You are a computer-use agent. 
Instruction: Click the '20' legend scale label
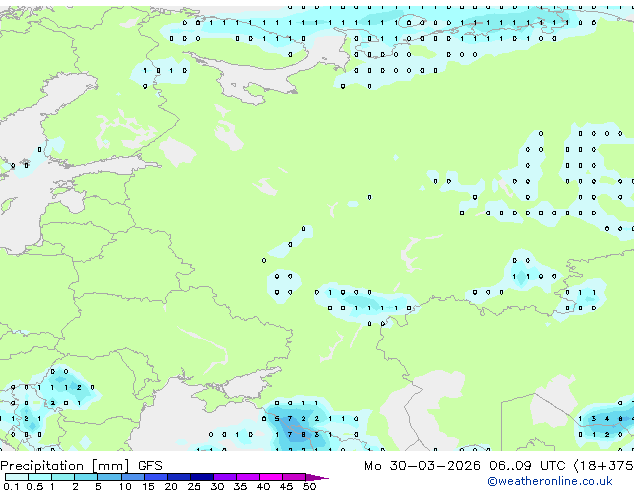click(x=171, y=486)
